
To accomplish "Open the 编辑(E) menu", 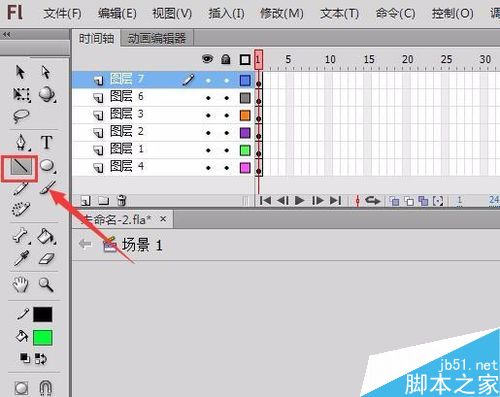I will pos(117,13).
